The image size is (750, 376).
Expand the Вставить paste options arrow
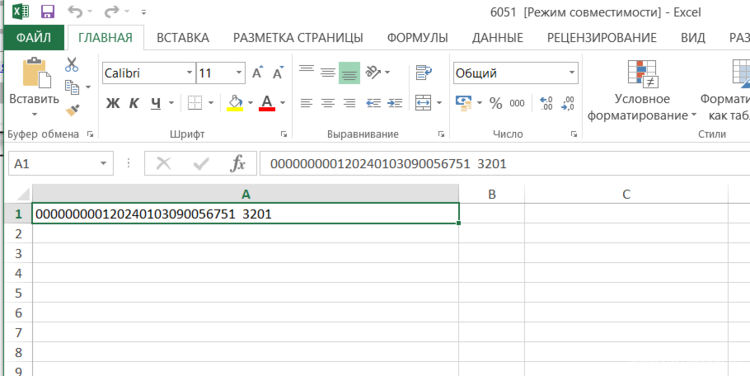click(x=34, y=114)
